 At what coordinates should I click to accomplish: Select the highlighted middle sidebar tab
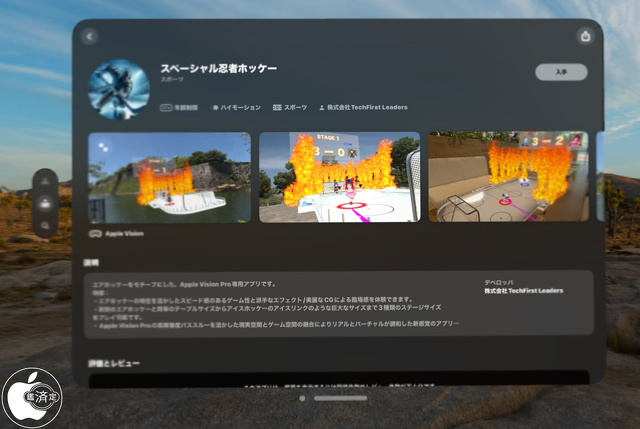pyautogui.click(x=45, y=203)
